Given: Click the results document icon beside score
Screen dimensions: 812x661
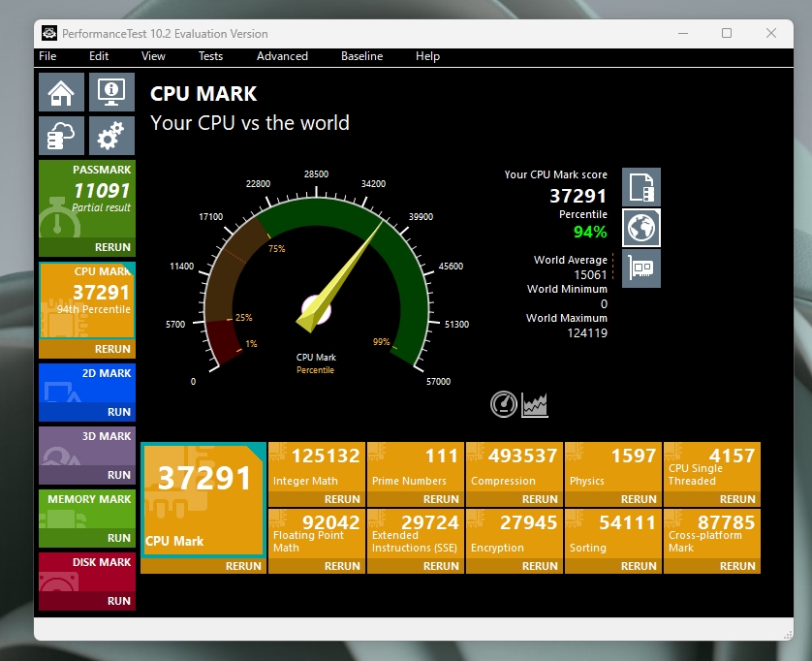Looking at the screenshot, I should [641, 187].
